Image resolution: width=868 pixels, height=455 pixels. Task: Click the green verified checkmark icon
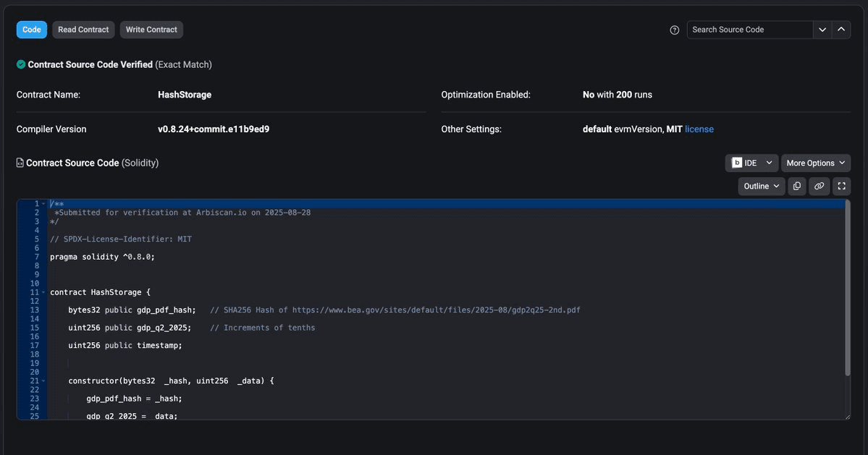pyautogui.click(x=21, y=64)
